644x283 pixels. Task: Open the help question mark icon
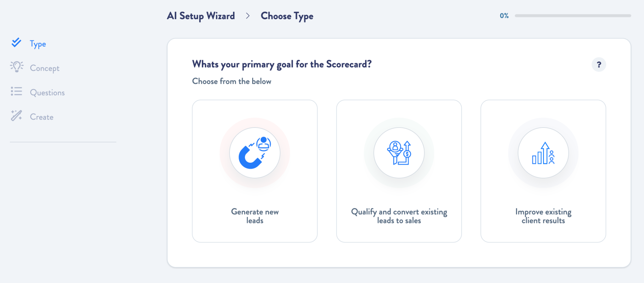(x=599, y=65)
